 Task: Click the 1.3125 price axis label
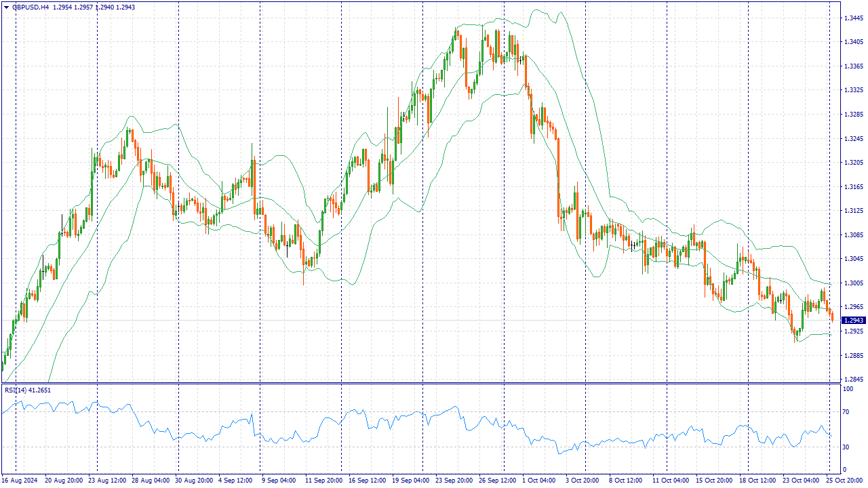point(853,211)
